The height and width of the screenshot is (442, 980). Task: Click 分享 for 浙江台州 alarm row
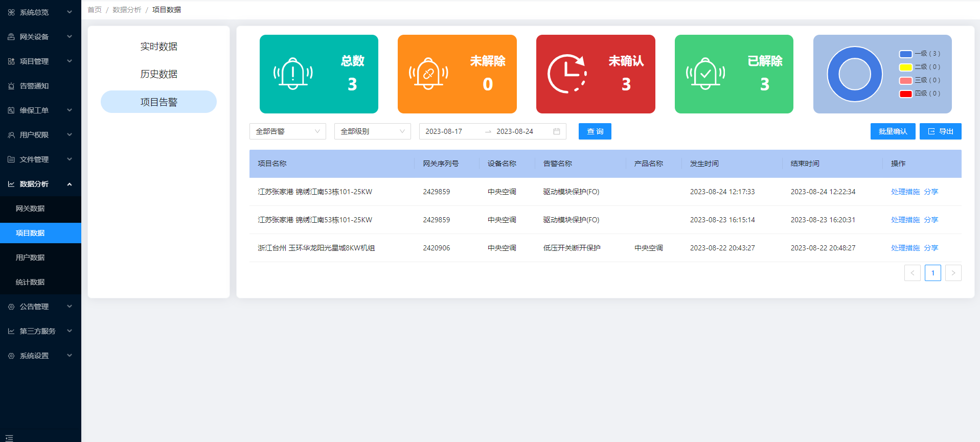click(x=931, y=248)
